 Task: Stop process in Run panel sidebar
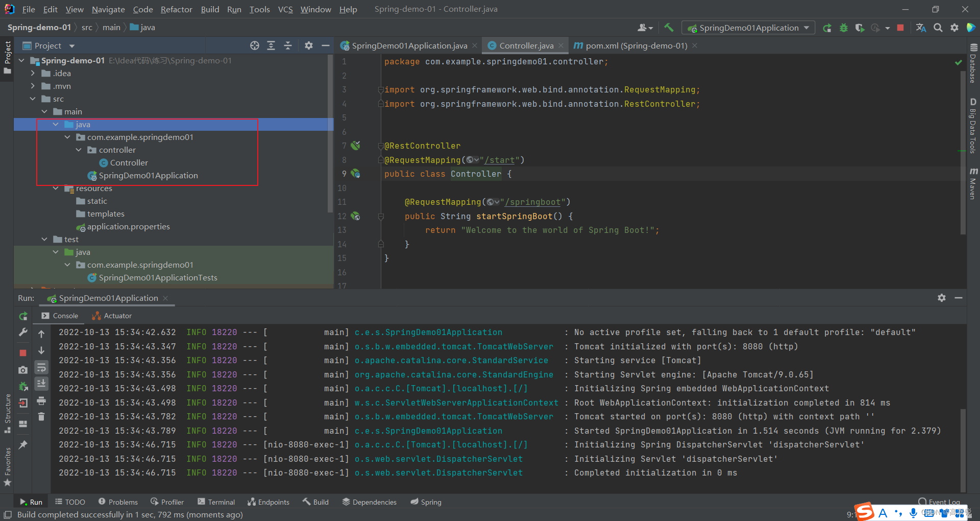23,353
